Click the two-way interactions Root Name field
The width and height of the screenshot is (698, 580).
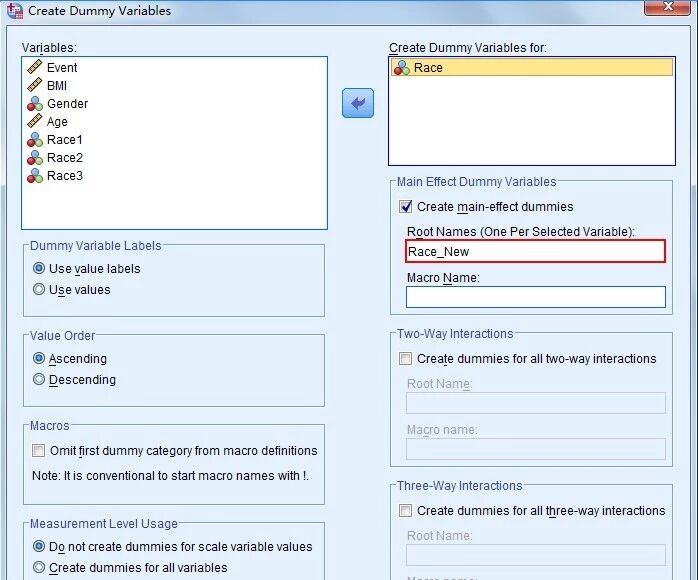pyautogui.click(x=536, y=403)
